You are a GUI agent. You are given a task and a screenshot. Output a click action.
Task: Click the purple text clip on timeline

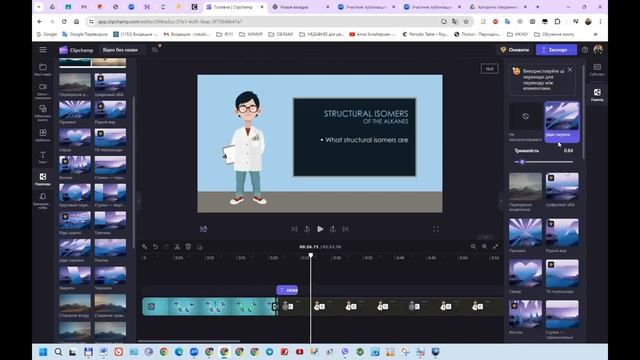(287, 290)
